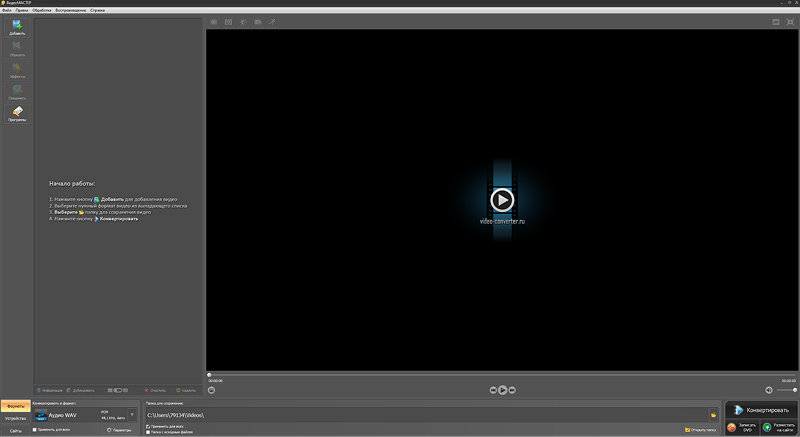Enable Применить для всех under format selector
This screenshot has height=437, width=800.
35,430
